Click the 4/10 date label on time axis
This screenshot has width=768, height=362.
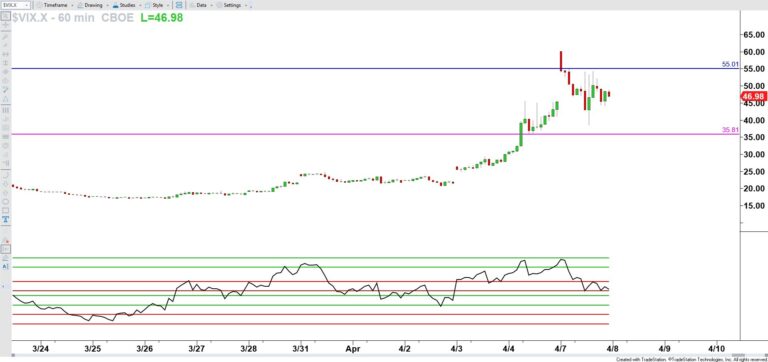coord(717,349)
